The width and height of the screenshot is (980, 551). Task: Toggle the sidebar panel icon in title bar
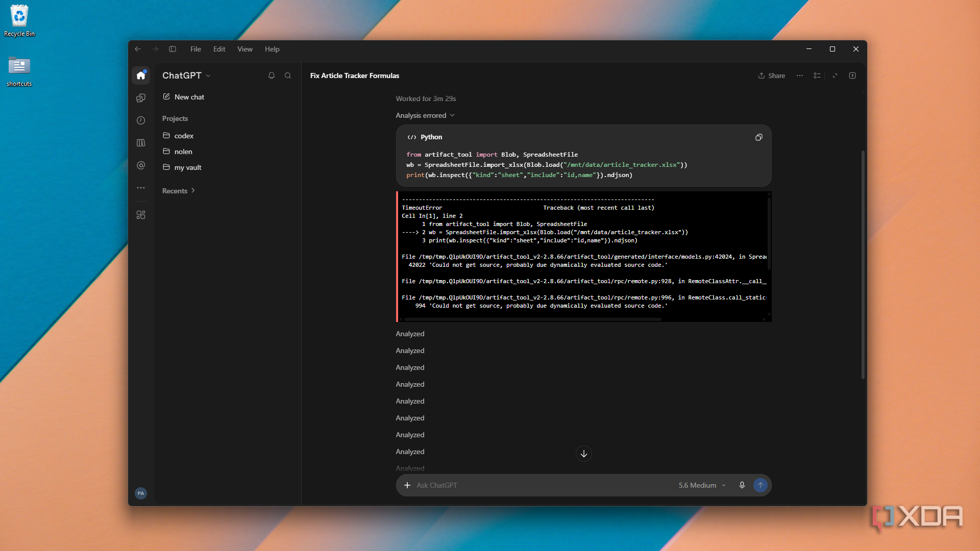tap(173, 49)
